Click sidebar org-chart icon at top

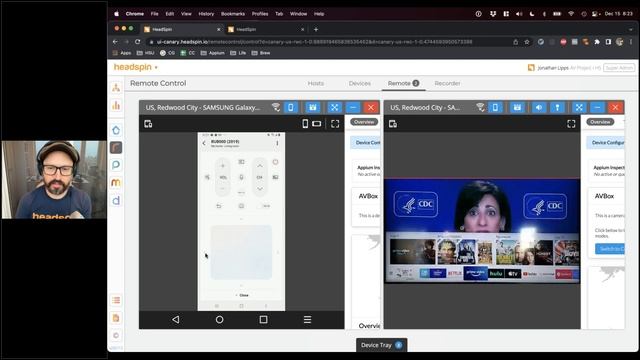pyautogui.click(x=116, y=87)
